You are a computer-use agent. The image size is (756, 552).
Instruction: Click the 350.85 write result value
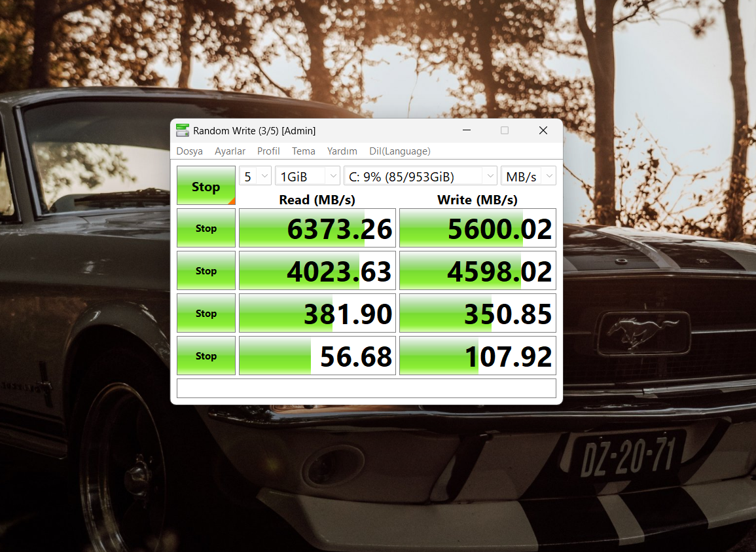pyautogui.click(x=508, y=314)
